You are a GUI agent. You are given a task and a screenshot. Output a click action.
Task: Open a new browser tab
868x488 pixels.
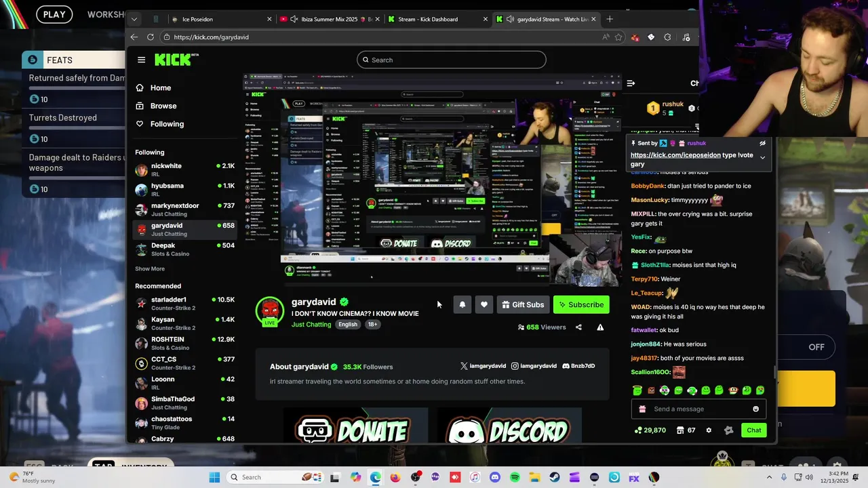pos(610,19)
